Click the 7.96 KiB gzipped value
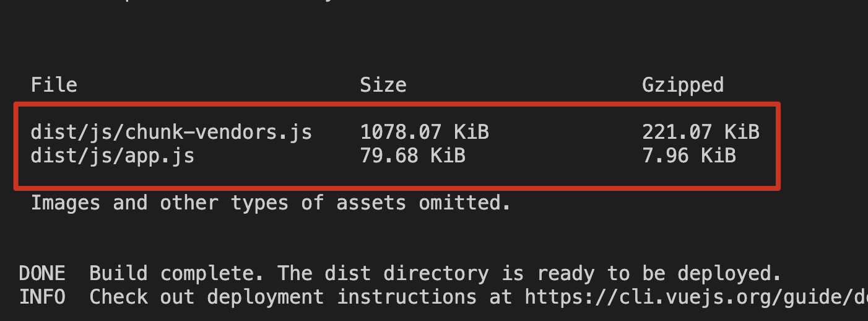The image size is (868, 321). tap(688, 156)
